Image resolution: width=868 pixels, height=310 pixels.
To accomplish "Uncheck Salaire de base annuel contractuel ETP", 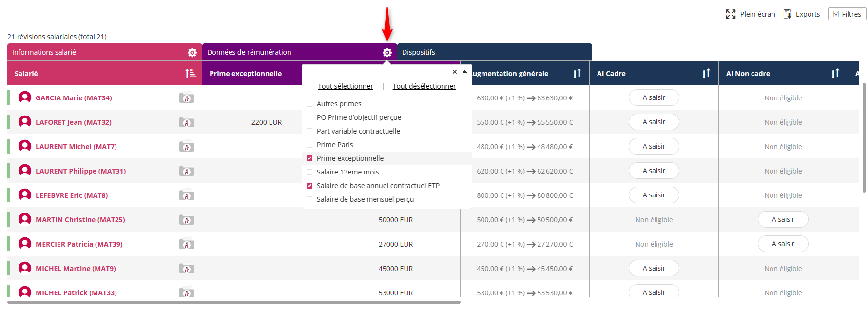I will pyautogui.click(x=309, y=186).
